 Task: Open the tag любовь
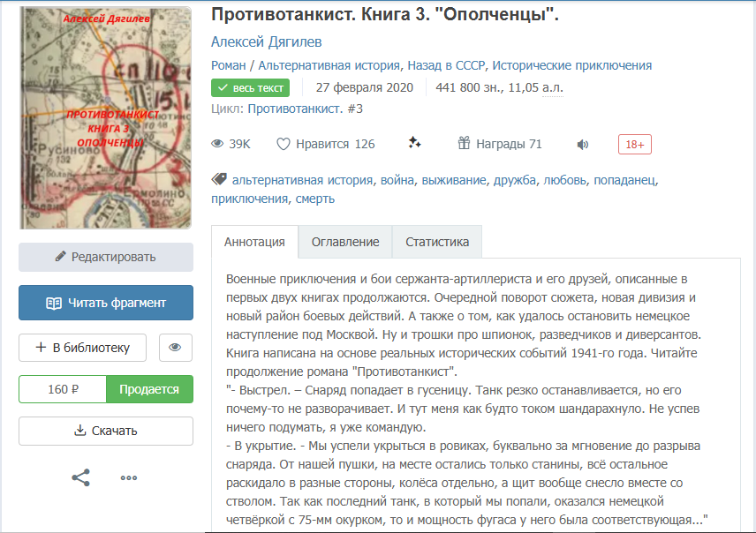(565, 180)
